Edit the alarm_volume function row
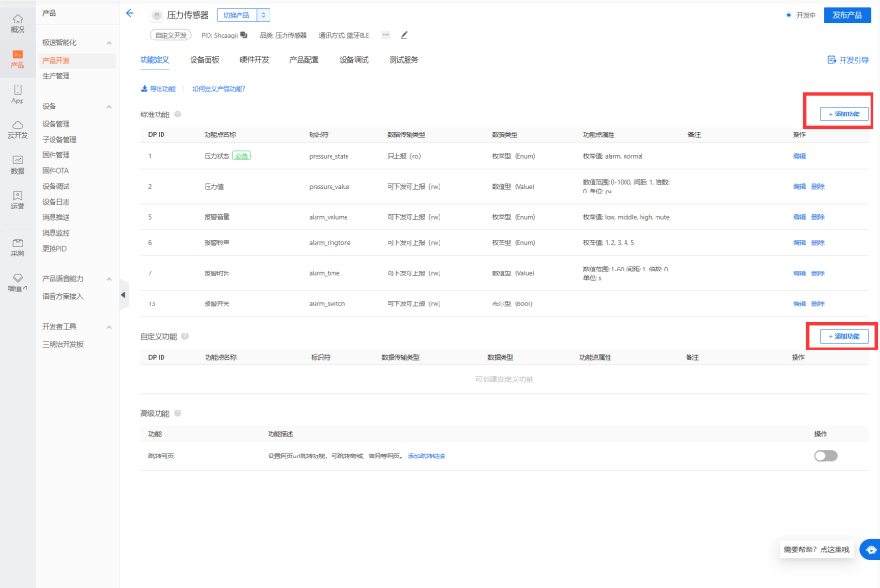880x588 pixels. coord(799,217)
